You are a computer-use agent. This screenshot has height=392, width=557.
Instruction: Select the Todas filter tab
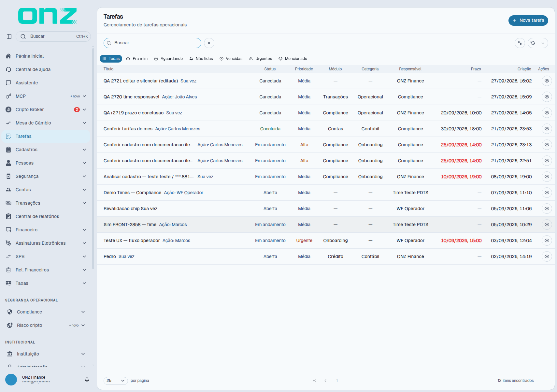[111, 59]
